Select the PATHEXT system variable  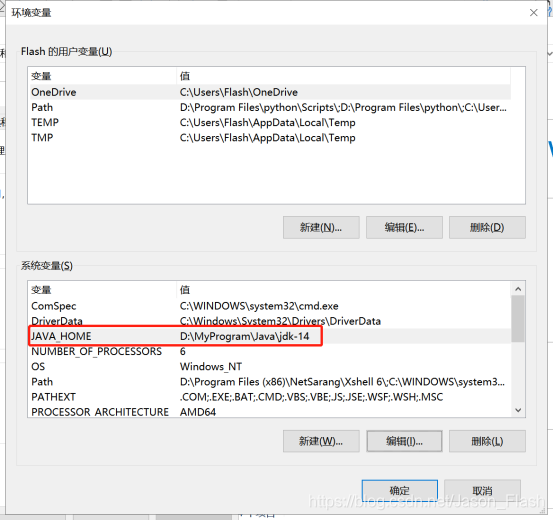269,397
